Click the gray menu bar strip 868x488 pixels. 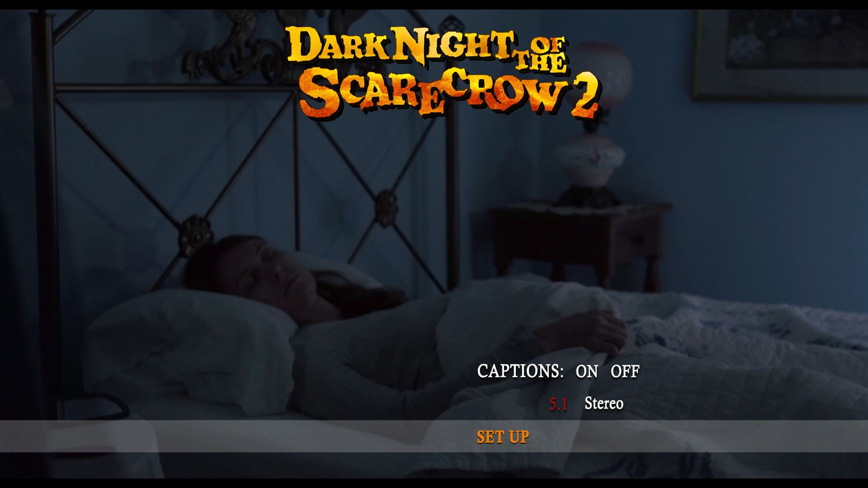pyautogui.click(x=434, y=436)
